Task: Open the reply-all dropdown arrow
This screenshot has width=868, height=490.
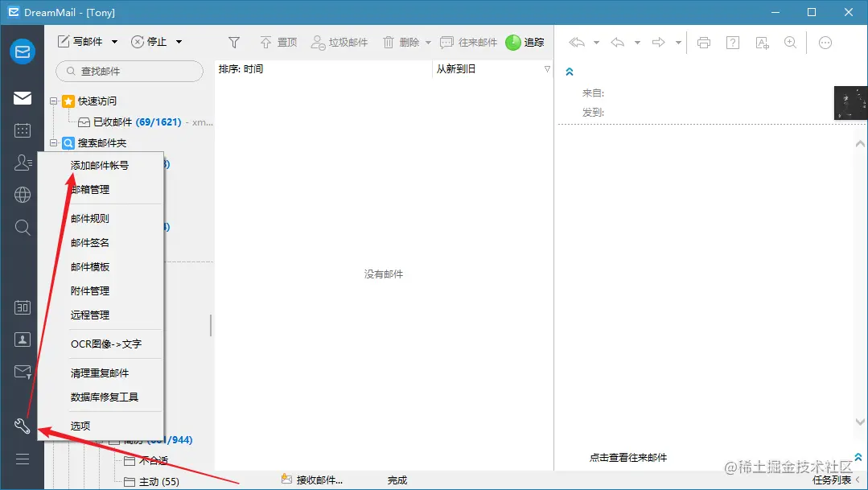Action: [596, 43]
